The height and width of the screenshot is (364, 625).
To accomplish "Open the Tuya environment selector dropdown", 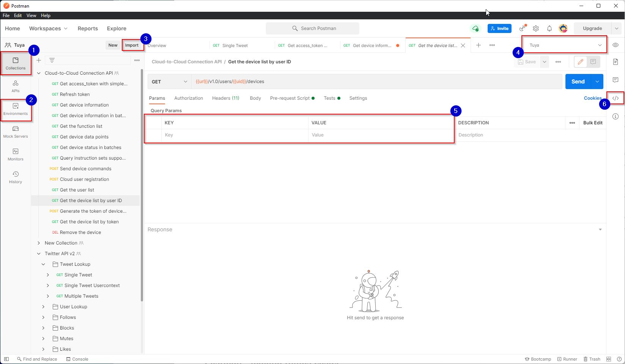I will (x=565, y=45).
